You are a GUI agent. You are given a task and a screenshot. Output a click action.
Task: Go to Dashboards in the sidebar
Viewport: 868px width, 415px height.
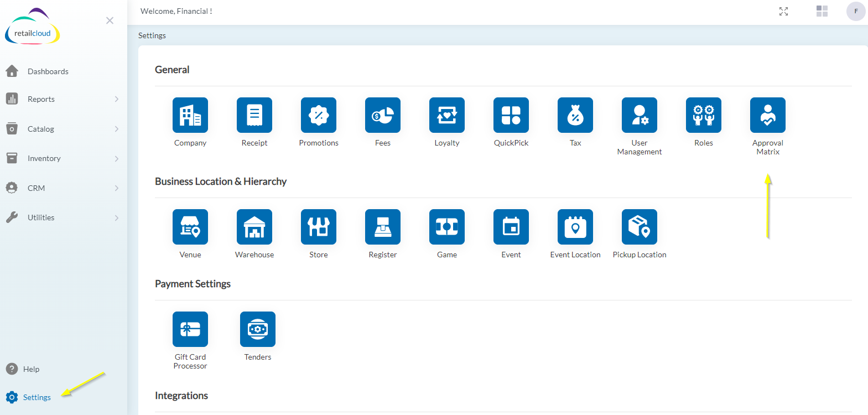[x=48, y=71]
